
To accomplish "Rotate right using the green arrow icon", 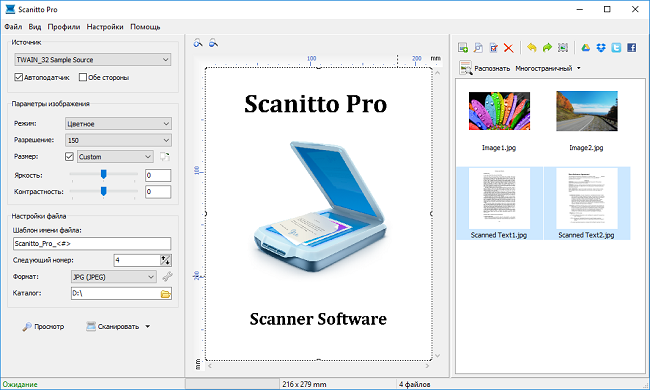I will 547,48.
